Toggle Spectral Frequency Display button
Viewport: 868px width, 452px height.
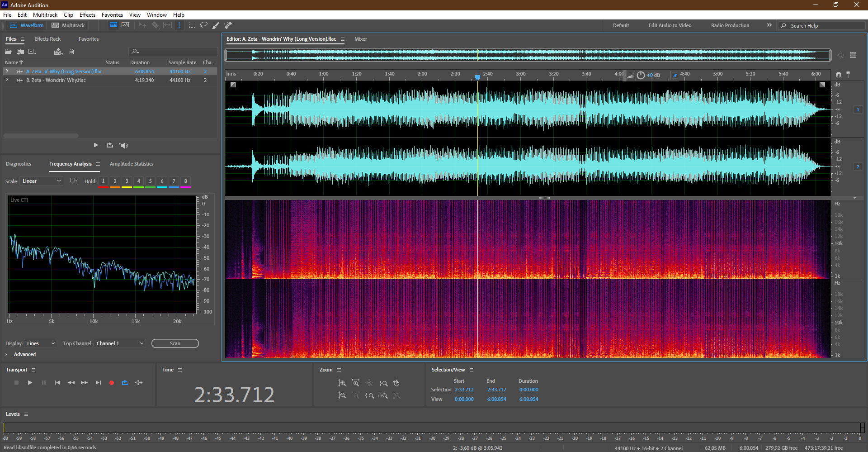113,25
